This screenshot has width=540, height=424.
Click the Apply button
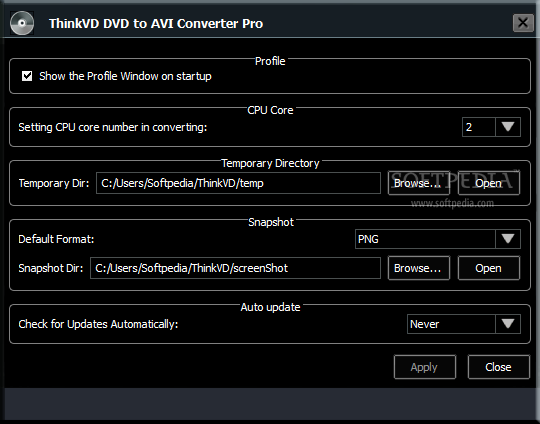pos(425,367)
